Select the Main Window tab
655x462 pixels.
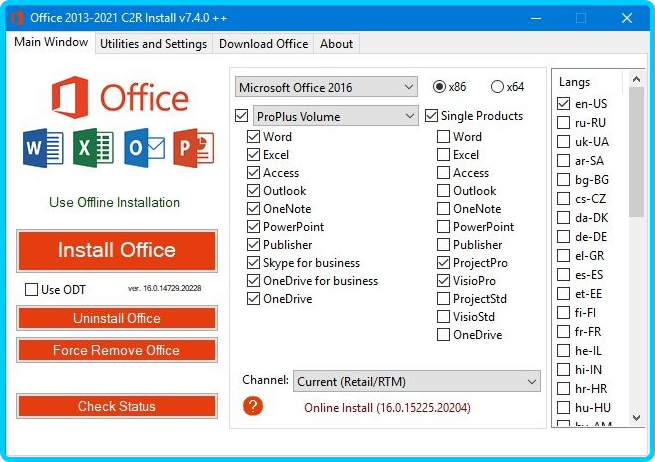click(51, 42)
